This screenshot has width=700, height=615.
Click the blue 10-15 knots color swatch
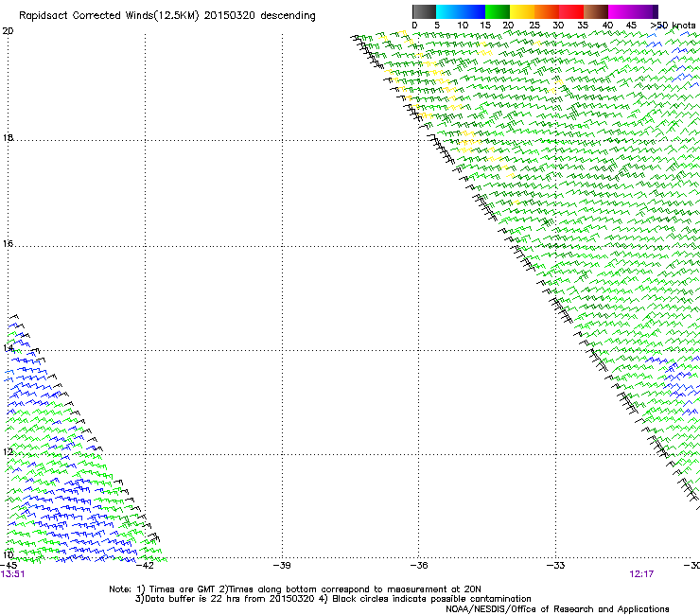click(x=473, y=11)
